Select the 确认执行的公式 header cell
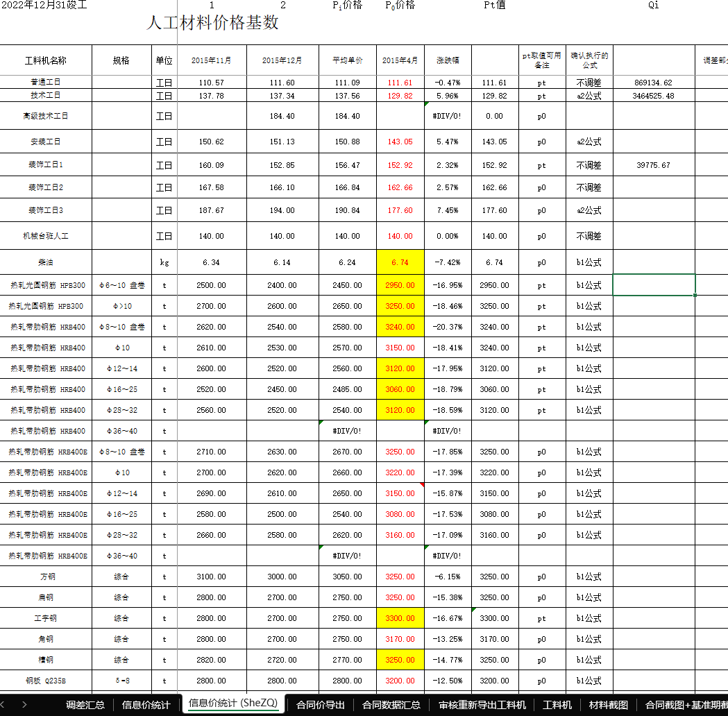 coord(589,60)
